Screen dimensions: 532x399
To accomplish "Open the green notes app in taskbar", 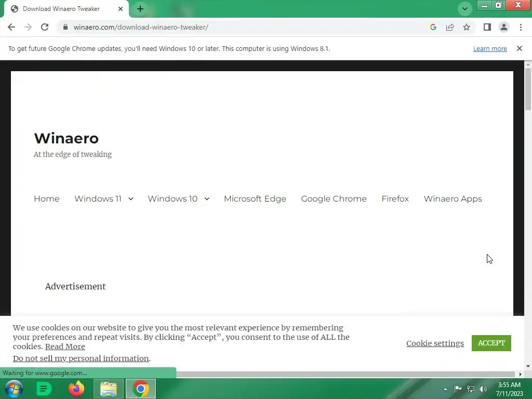I will click(44, 389).
